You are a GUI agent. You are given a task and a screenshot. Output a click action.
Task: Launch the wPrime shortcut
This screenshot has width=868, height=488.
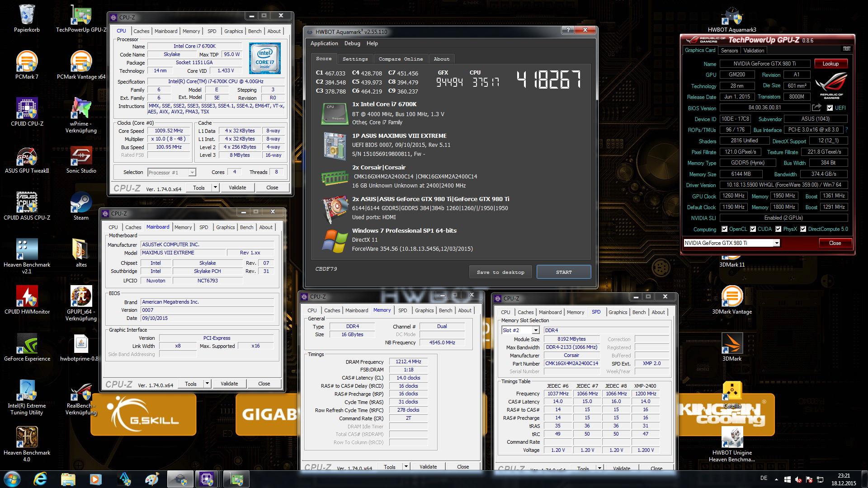pyautogui.click(x=81, y=115)
